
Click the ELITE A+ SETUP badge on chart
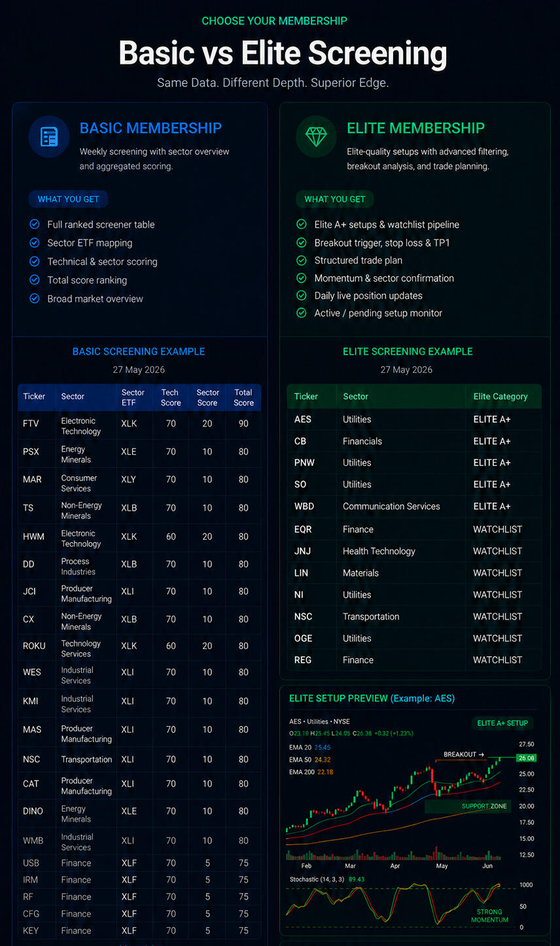coord(502,723)
